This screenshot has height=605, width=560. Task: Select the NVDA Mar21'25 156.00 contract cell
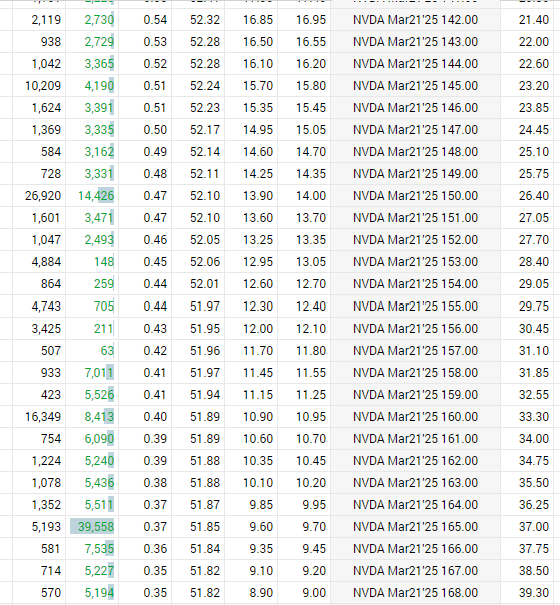coord(415,329)
